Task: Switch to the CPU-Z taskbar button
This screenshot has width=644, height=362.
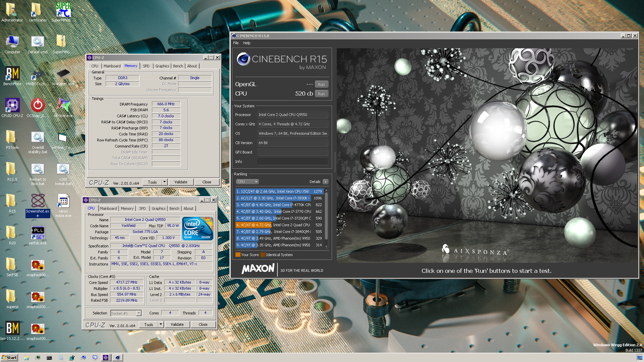Action: pos(106,358)
